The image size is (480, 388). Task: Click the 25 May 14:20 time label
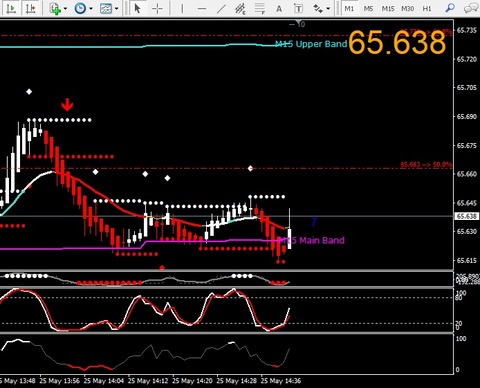tap(192, 381)
